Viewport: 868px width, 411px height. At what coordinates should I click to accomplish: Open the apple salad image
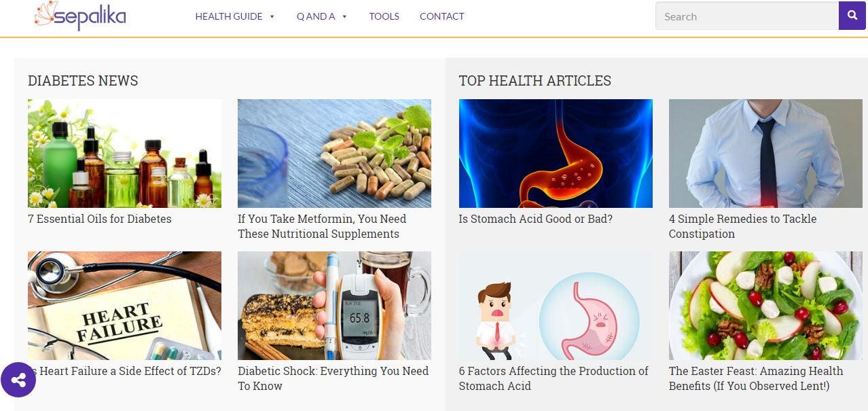tap(765, 306)
